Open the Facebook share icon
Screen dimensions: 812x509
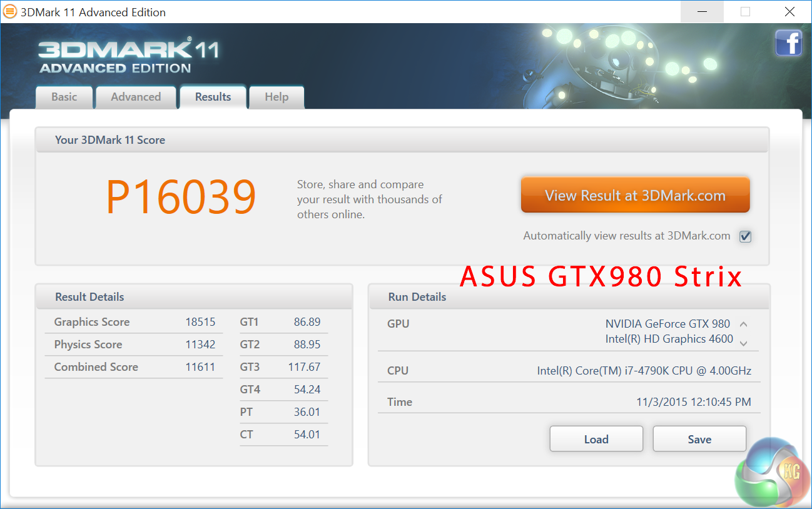(788, 43)
